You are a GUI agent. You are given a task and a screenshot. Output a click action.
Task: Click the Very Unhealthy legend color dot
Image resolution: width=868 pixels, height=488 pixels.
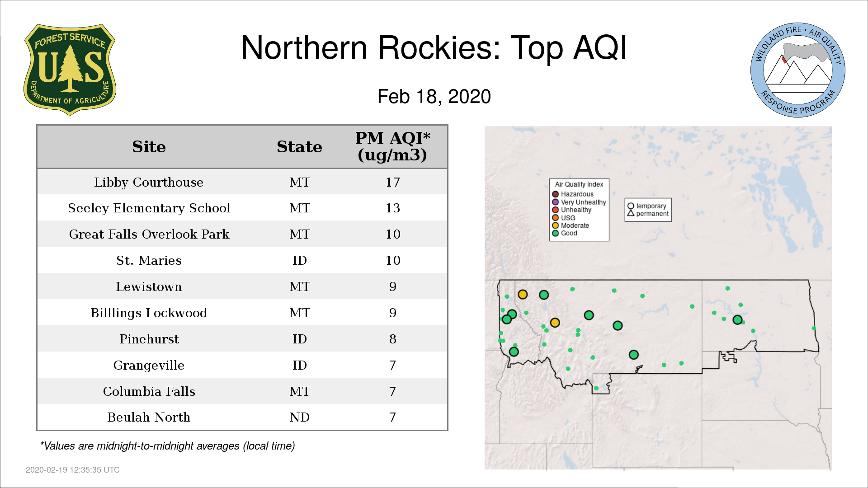click(x=556, y=202)
